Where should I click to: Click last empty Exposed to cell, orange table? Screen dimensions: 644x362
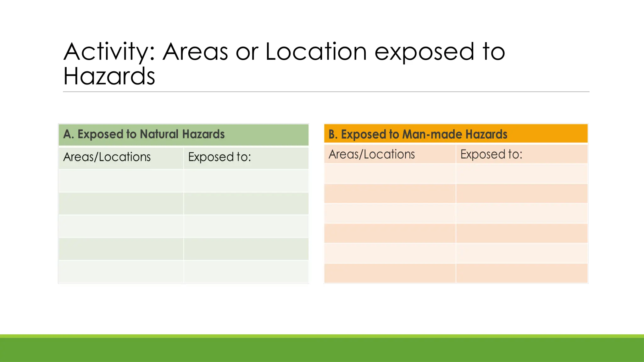(521, 273)
